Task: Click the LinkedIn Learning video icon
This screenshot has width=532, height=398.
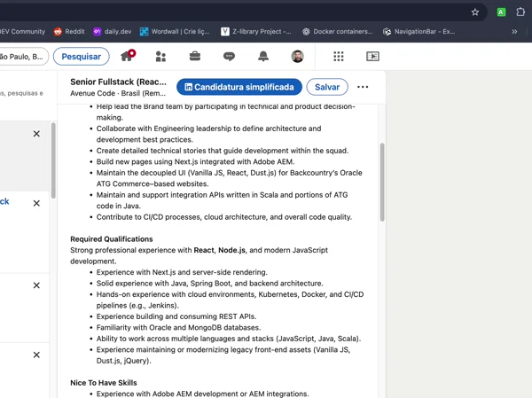Action: point(372,56)
